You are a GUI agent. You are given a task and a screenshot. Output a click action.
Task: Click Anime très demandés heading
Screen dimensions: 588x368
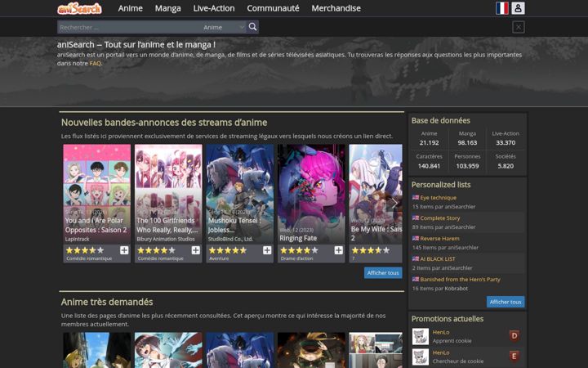coord(107,302)
